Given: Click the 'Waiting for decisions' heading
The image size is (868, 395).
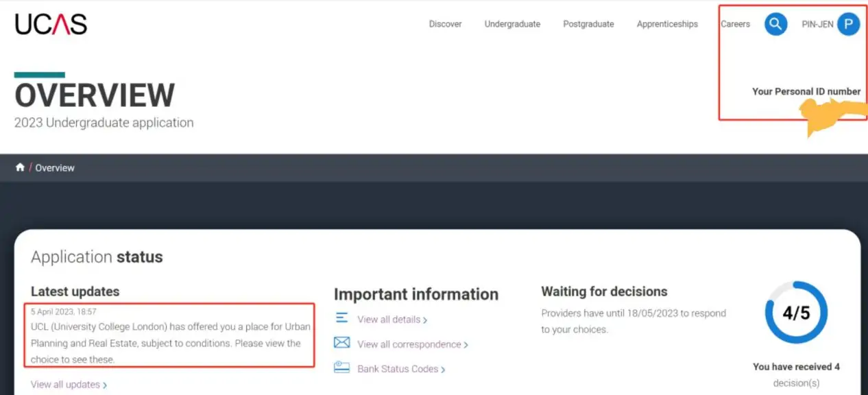Looking at the screenshot, I should coord(604,291).
